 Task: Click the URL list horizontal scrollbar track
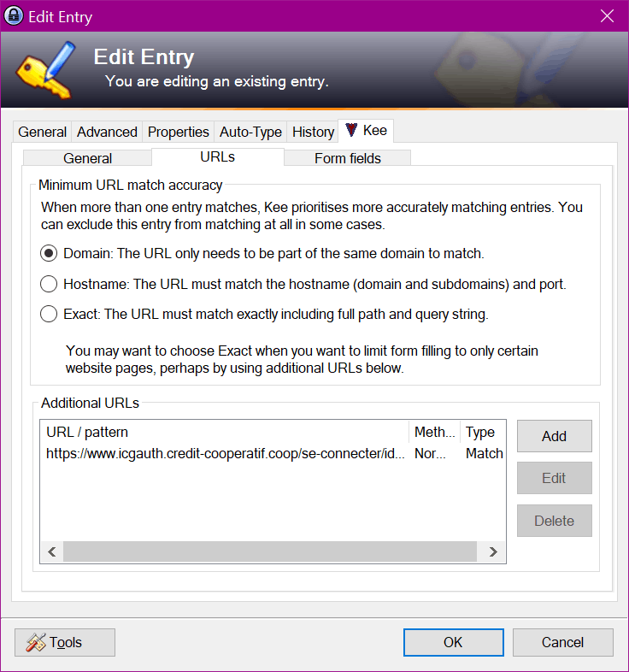point(270,552)
